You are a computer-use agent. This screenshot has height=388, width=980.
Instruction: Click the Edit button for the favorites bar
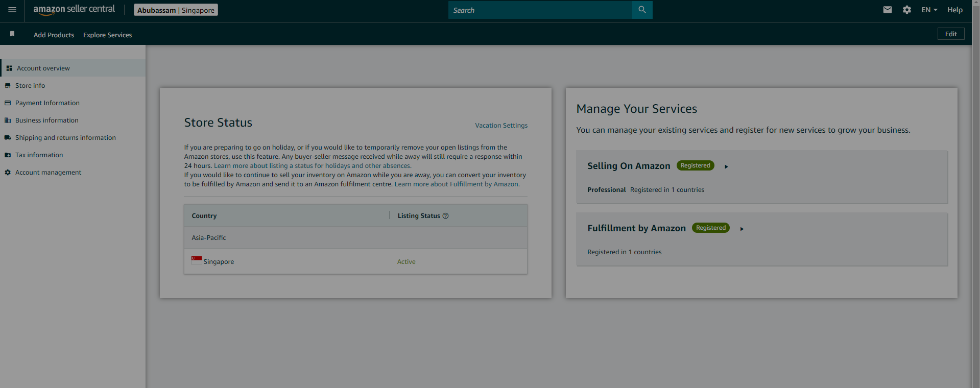(x=951, y=34)
